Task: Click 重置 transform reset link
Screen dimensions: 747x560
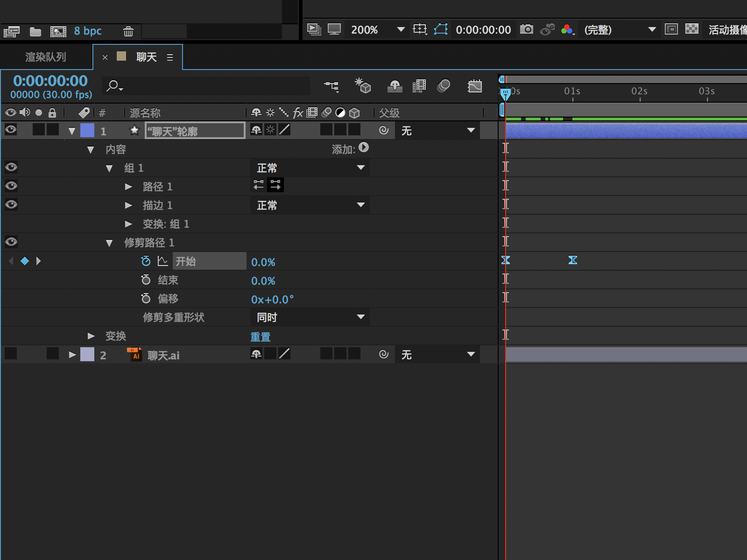Action: (x=261, y=337)
